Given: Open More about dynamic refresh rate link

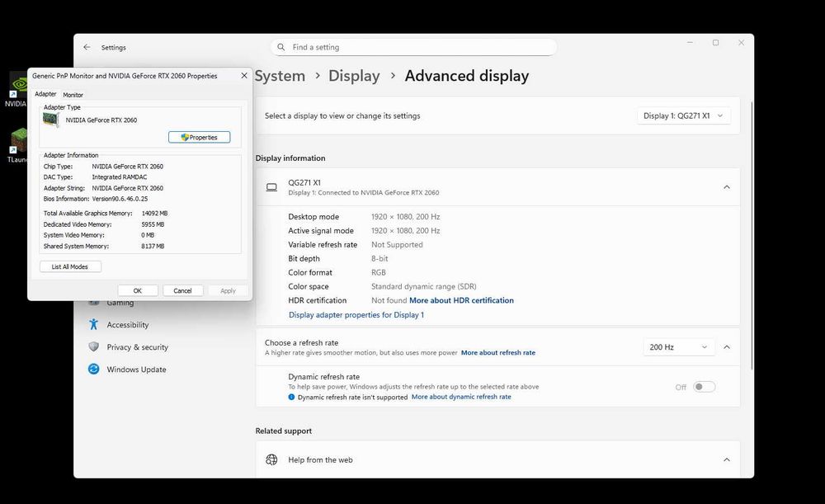Looking at the screenshot, I should [461, 397].
